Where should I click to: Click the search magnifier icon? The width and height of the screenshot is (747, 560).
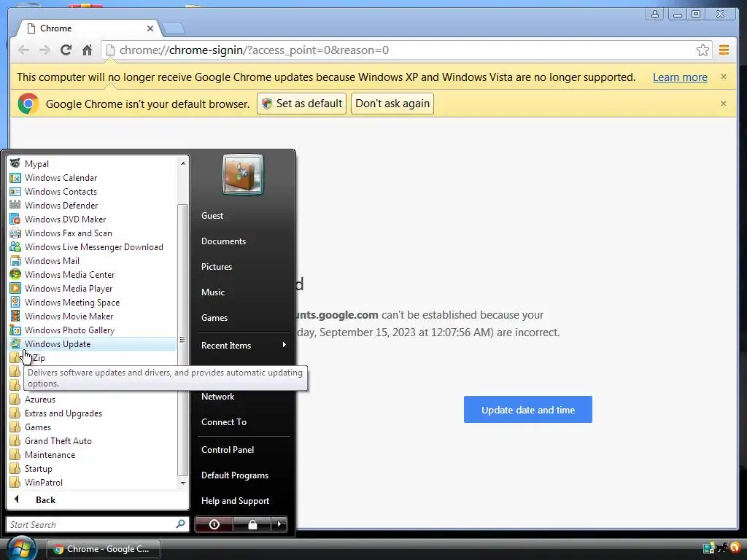[181, 524]
